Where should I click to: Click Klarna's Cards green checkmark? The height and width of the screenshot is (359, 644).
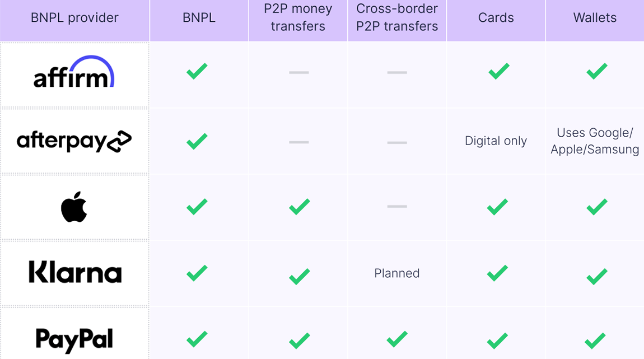[497, 273]
